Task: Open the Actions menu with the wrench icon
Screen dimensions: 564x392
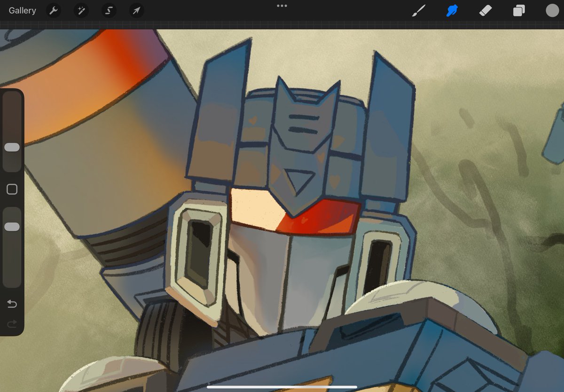Action: click(x=53, y=10)
